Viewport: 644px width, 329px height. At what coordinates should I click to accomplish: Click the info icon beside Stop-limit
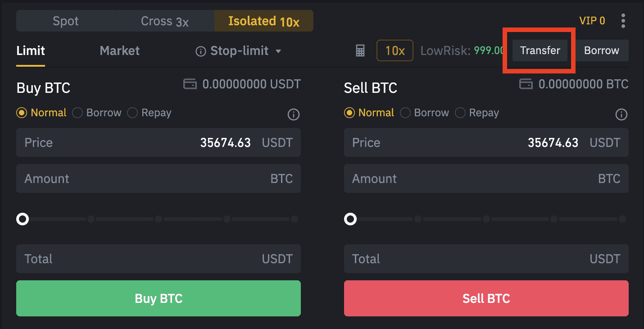pyautogui.click(x=200, y=51)
